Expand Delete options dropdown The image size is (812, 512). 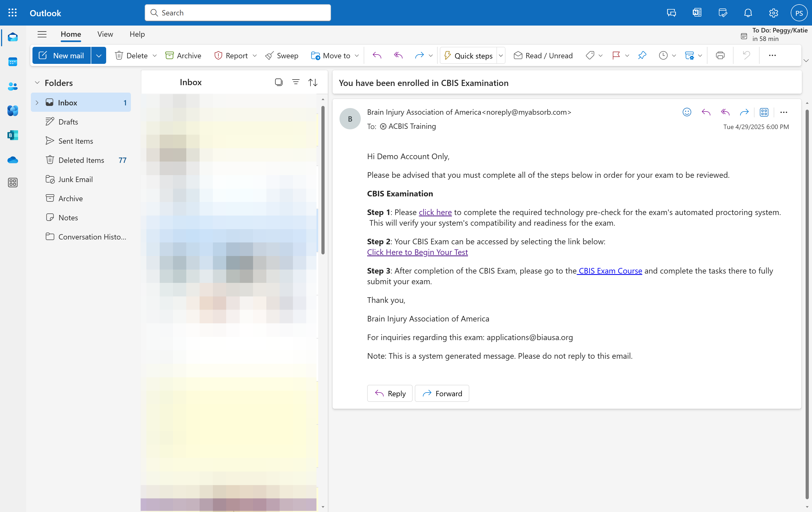click(x=154, y=55)
